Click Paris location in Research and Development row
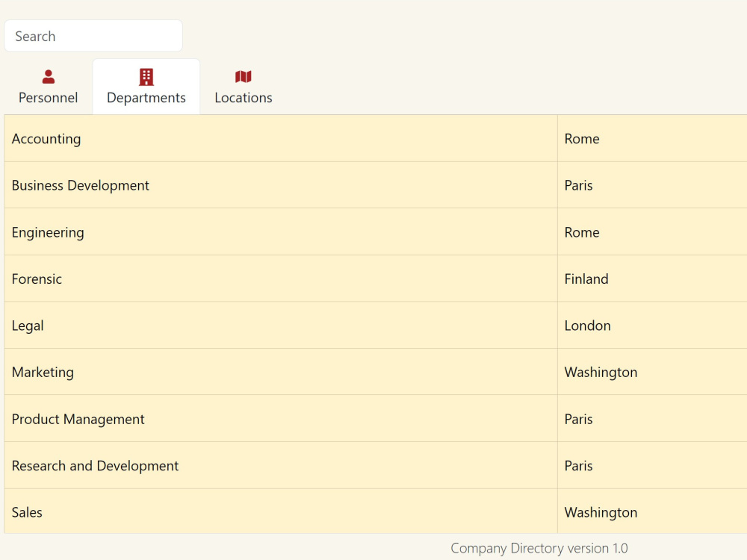 (578, 465)
